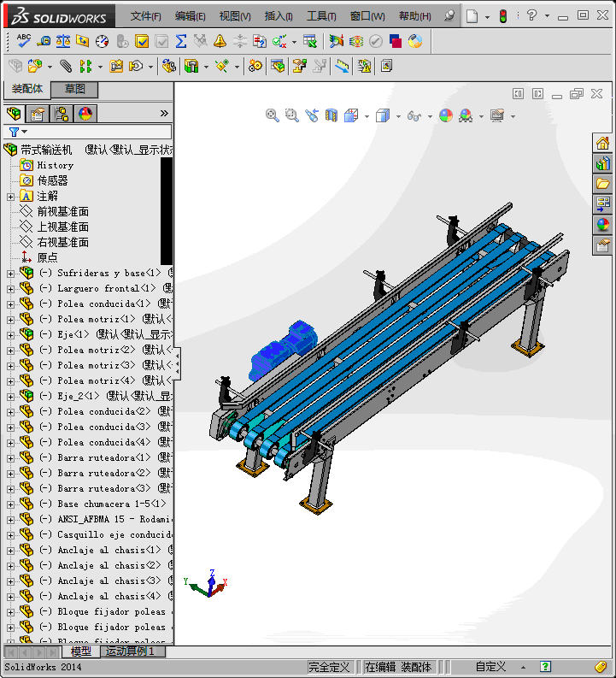
Task: Select the 前视基准面 plane in tree
Action: [62, 212]
